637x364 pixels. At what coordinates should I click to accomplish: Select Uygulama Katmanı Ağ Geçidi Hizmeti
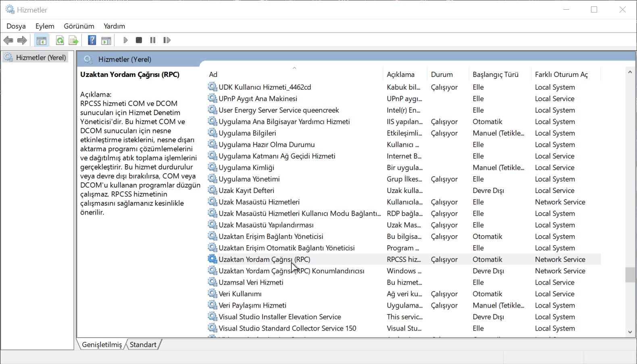(x=277, y=156)
